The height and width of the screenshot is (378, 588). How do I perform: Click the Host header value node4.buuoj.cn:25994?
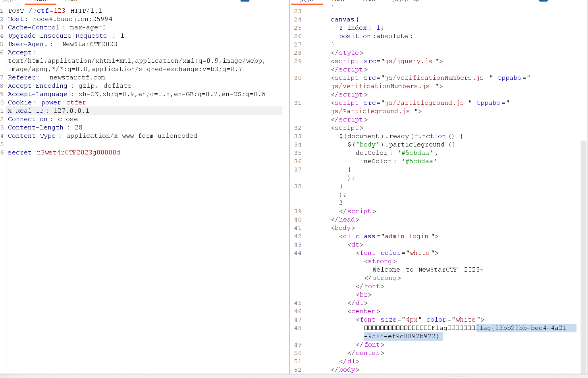73,19
